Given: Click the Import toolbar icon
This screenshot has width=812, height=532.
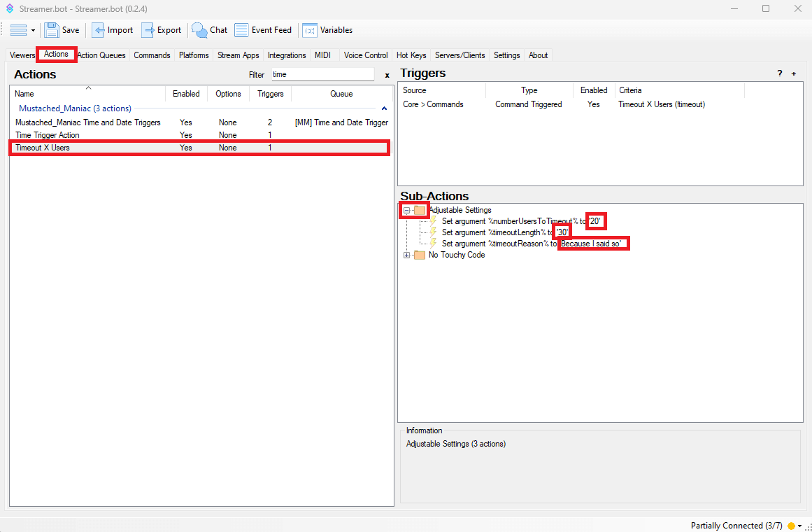Looking at the screenshot, I should pyautogui.click(x=99, y=30).
